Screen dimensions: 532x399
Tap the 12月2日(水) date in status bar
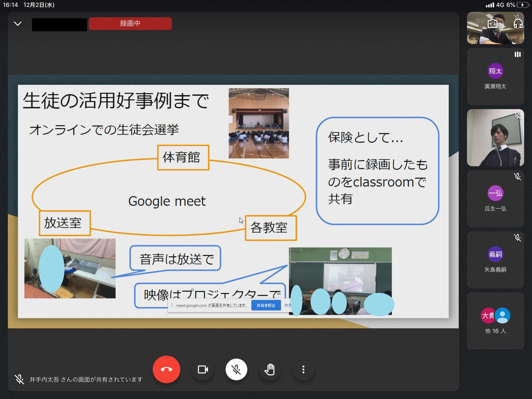click(39, 5)
